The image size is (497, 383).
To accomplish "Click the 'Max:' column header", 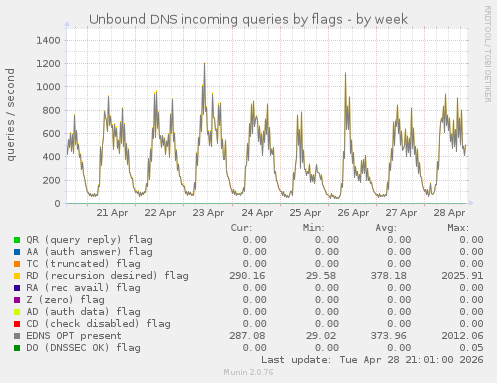I will (458, 228).
